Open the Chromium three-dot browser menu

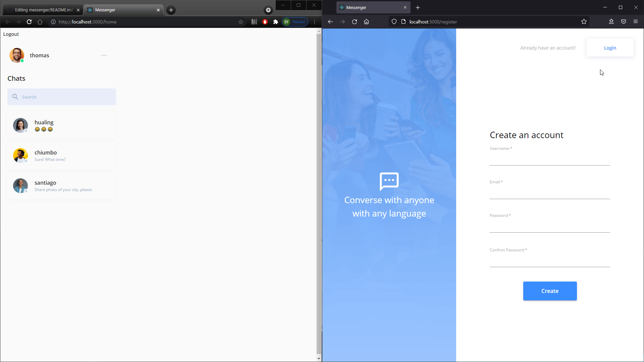pyautogui.click(x=314, y=22)
